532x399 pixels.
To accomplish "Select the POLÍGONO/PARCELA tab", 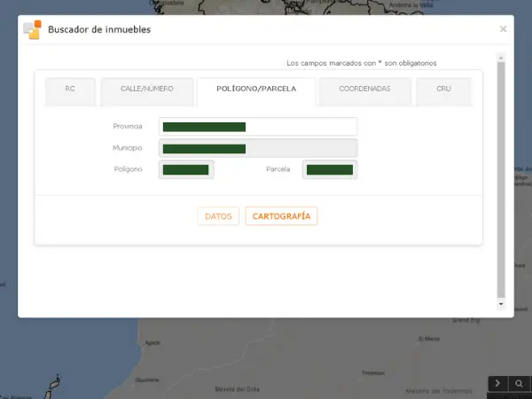I will pos(256,90).
